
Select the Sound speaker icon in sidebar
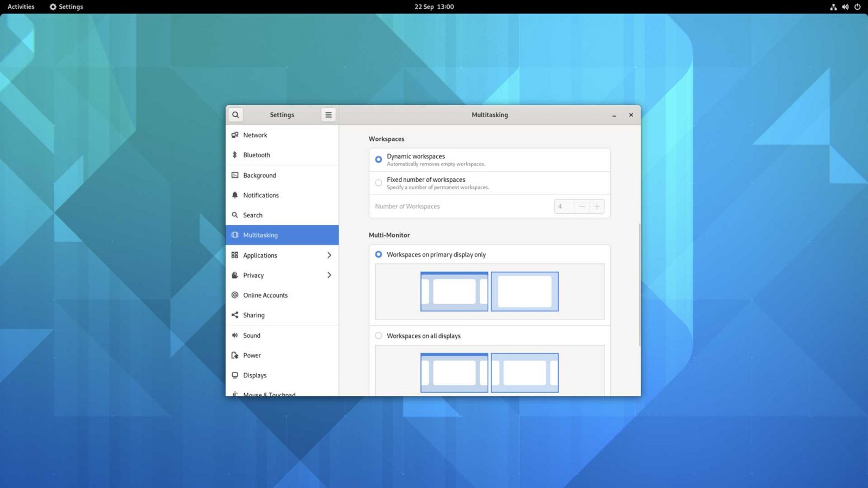(235, 335)
